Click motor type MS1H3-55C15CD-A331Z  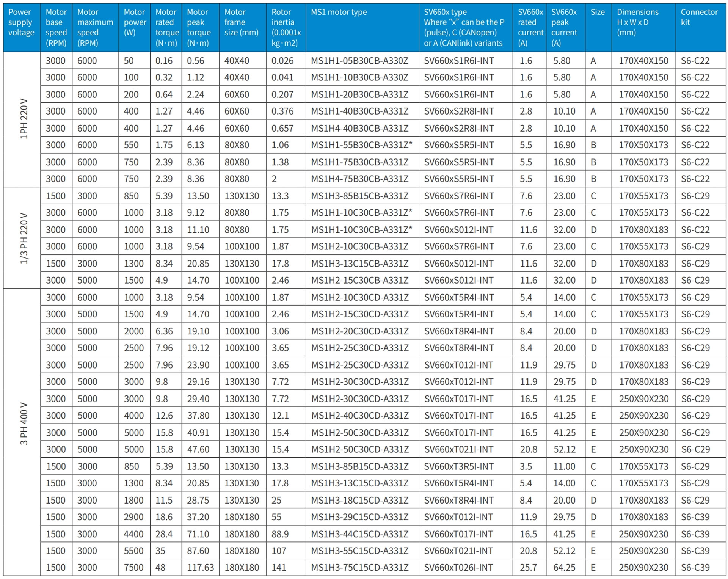[359, 551]
